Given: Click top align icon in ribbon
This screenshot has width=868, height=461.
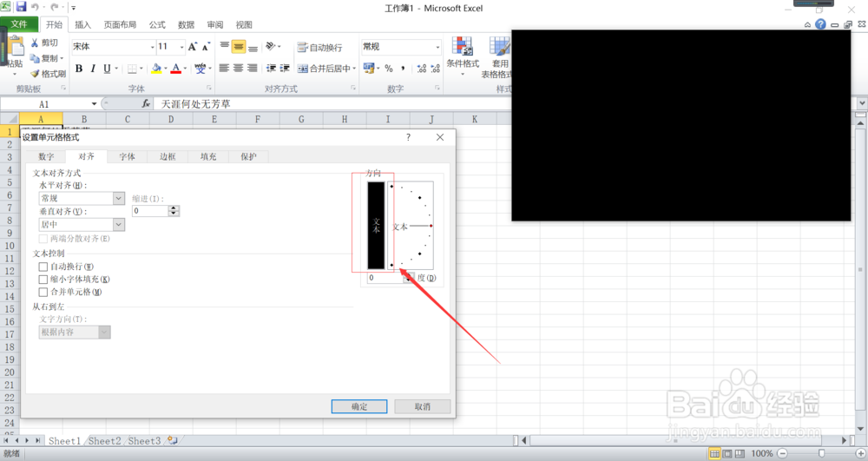Looking at the screenshot, I should point(224,47).
